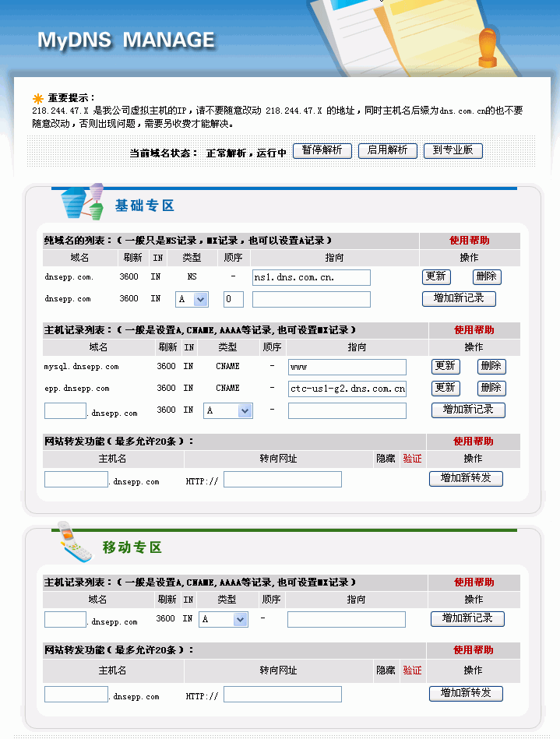560x739 pixels.
Task: Click the MyDNS MANAGE logo title
Action: 126,40
